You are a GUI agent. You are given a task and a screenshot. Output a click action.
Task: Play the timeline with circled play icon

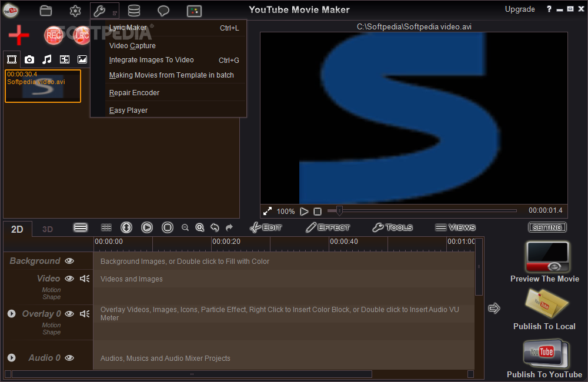tap(147, 227)
